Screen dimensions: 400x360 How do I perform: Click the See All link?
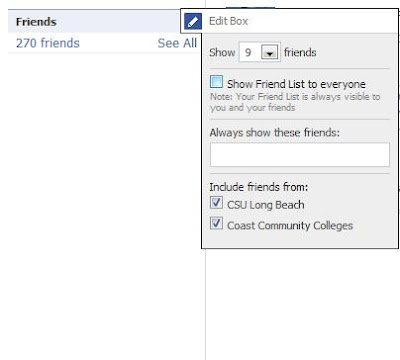coord(177,43)
